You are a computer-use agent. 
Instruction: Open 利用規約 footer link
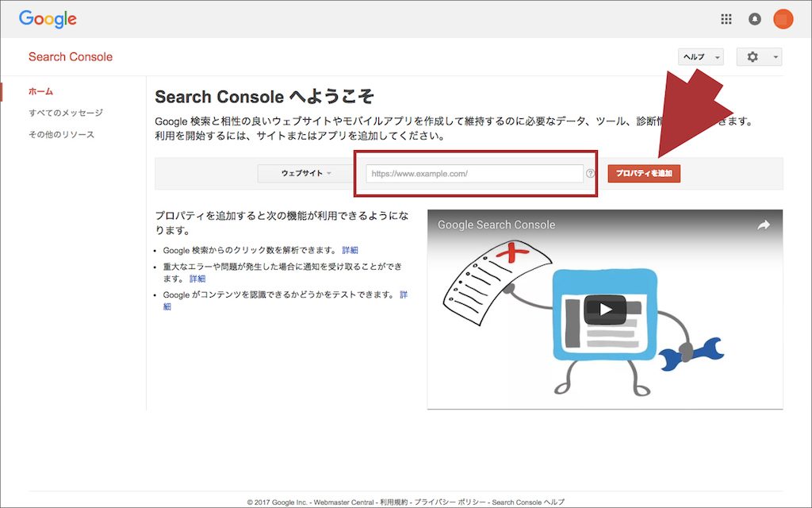click(x=394, y=502)
